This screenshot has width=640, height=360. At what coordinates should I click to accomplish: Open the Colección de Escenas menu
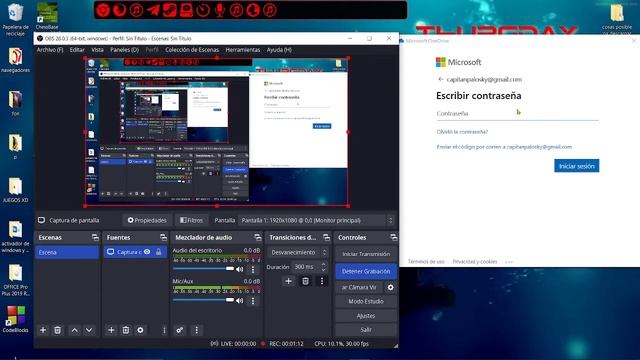tap(192, 50)
